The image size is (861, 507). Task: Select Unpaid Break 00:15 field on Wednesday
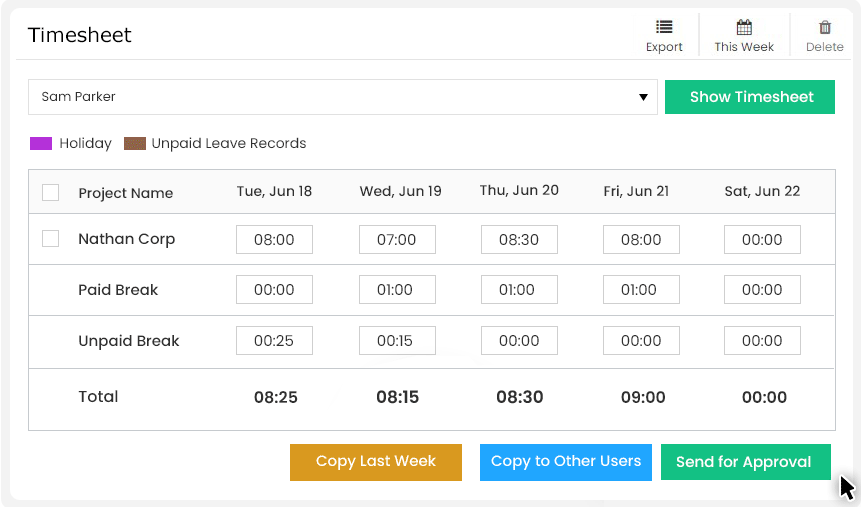(x=397, y=341)
